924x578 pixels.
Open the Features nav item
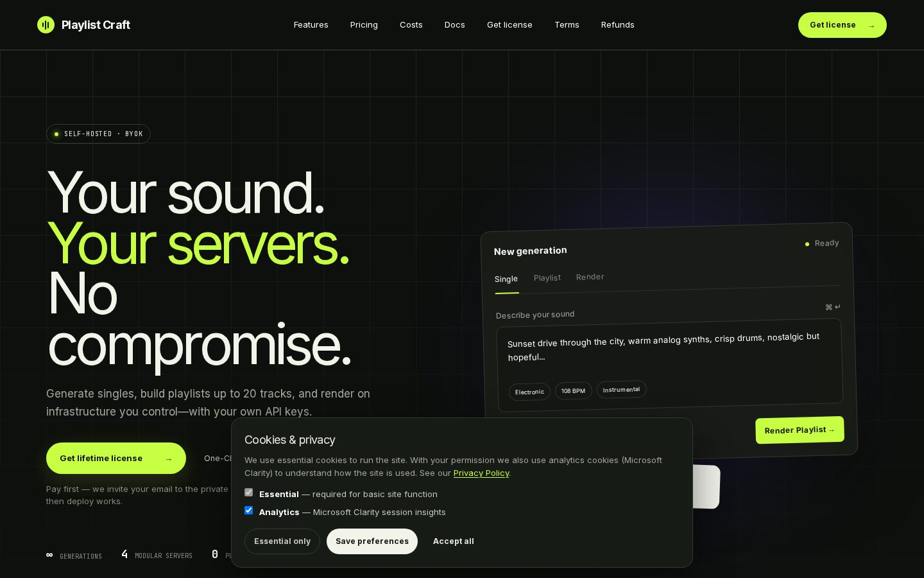click(x=311, y=25)
